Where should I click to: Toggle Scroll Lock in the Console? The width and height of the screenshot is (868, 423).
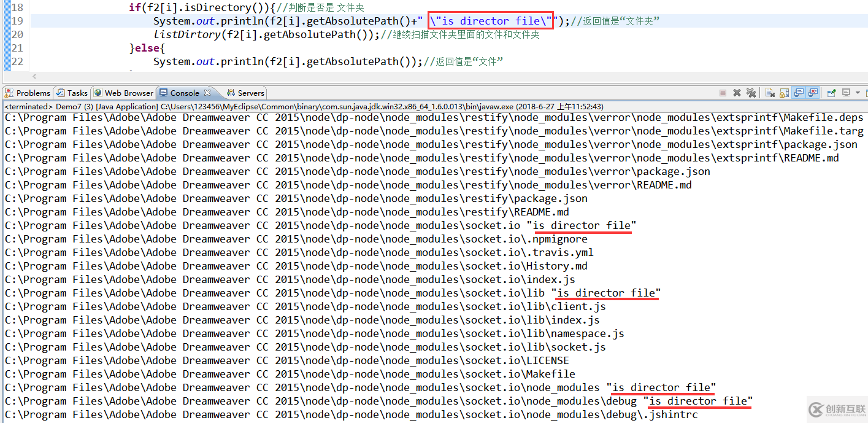point(784,93)
